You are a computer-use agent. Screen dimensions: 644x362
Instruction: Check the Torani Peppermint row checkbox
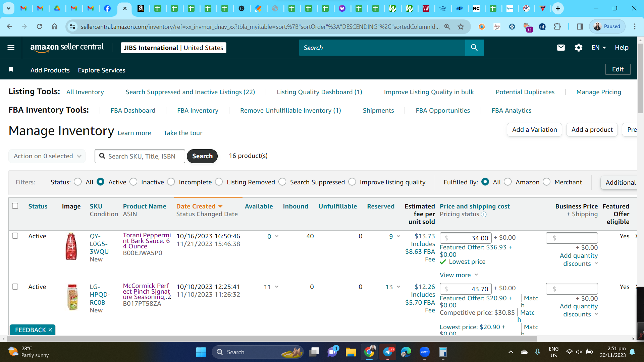pyautogui.click(x=15, y=236)
